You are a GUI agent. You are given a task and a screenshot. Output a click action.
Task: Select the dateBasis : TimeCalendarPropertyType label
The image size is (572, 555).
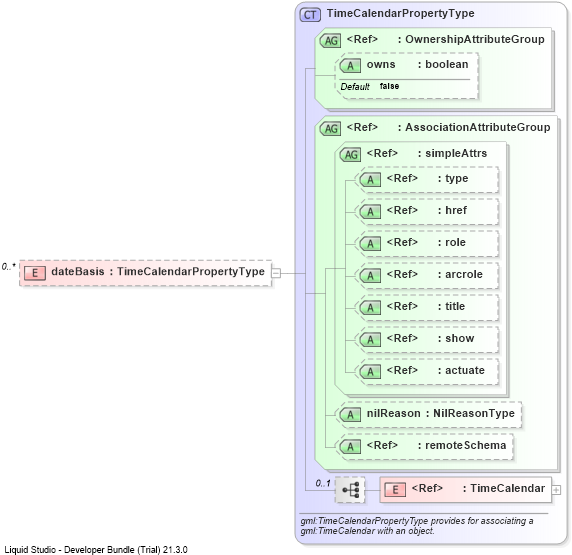[x=158, y=271]
